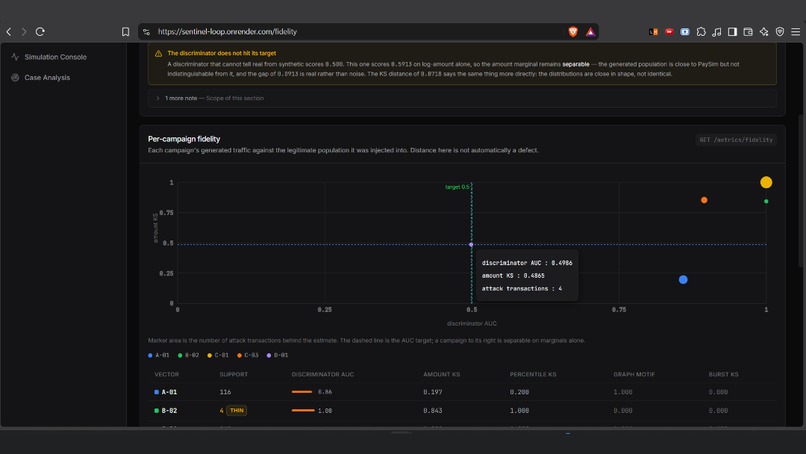The width and height of the screenshot is (806, 454).
Task: Reload the fidelity page
Action: (x=40, y=32)
